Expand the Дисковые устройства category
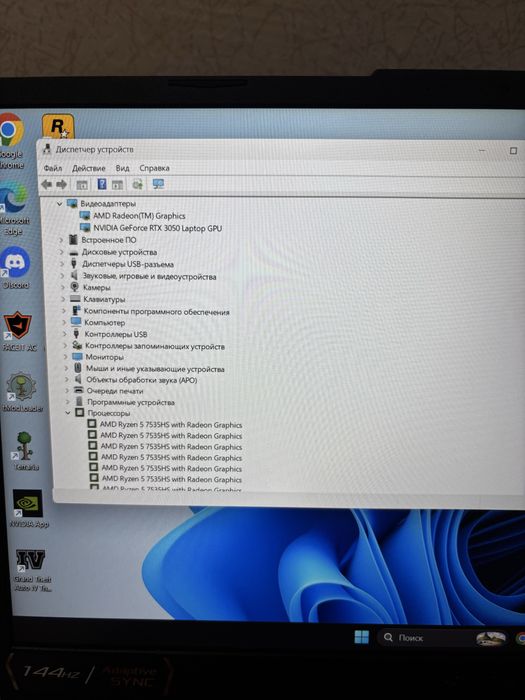Screen dimensions: 525x700 tap(62, 252)
